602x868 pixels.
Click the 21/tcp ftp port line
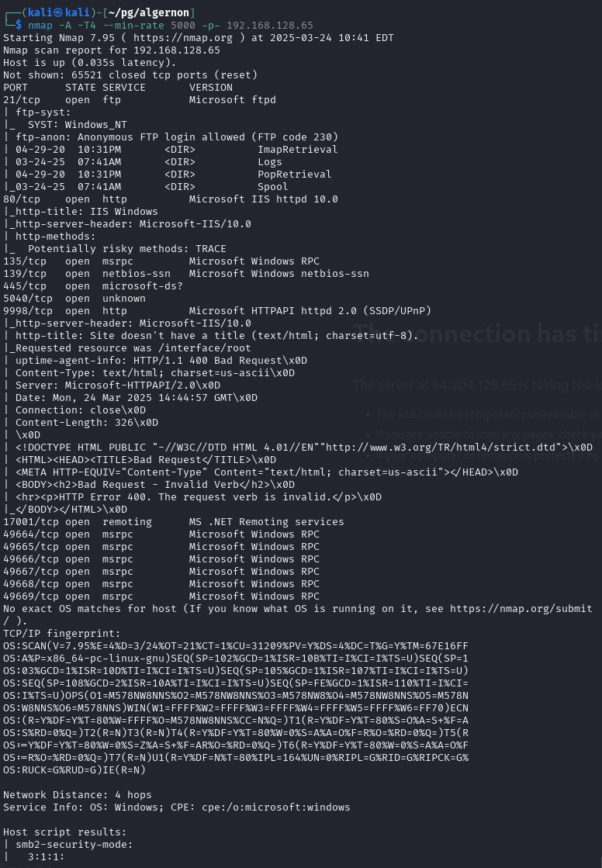tap(140, 99)
